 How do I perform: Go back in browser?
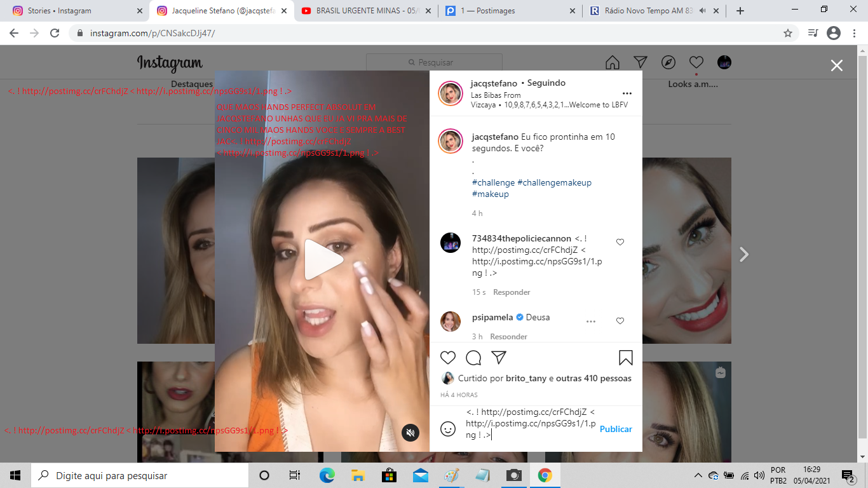pyautogui.click(x=14, y=33)
